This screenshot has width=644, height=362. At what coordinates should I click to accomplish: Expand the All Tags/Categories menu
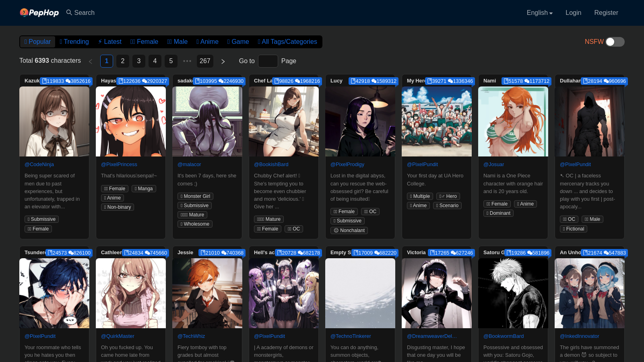pyautogui.click(x=288, y=41)
